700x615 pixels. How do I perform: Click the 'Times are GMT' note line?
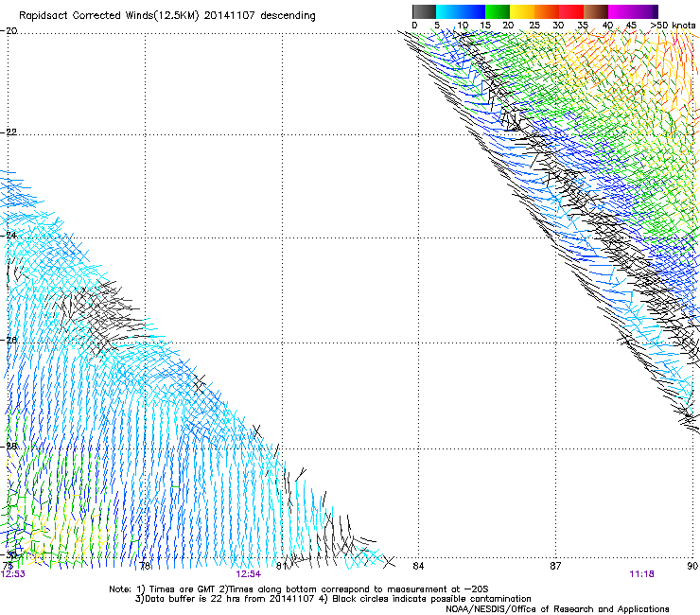(299, 589)
